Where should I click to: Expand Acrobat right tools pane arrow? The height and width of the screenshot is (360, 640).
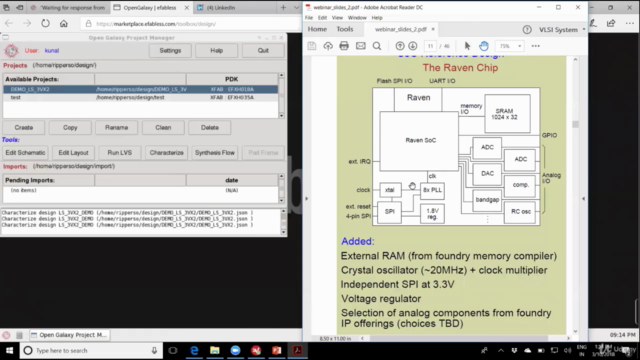coord(583,199)
